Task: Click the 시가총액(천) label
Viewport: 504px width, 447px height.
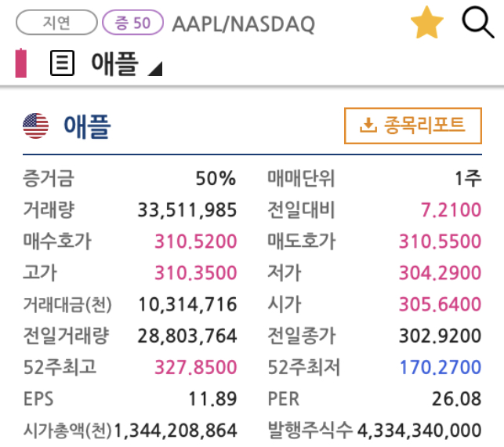Action: coord(67,431)
